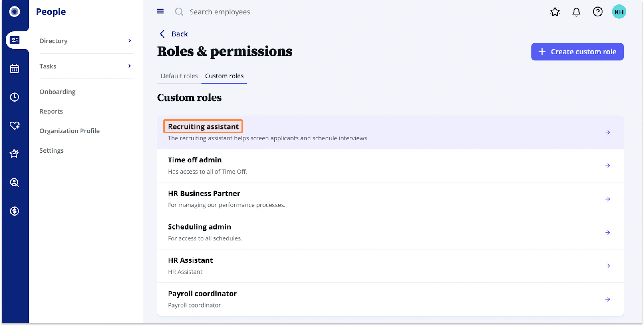The image size is (644, 326).
Task: Open the dollar payroll sidebar icon
Action: (x=14, y=211)
